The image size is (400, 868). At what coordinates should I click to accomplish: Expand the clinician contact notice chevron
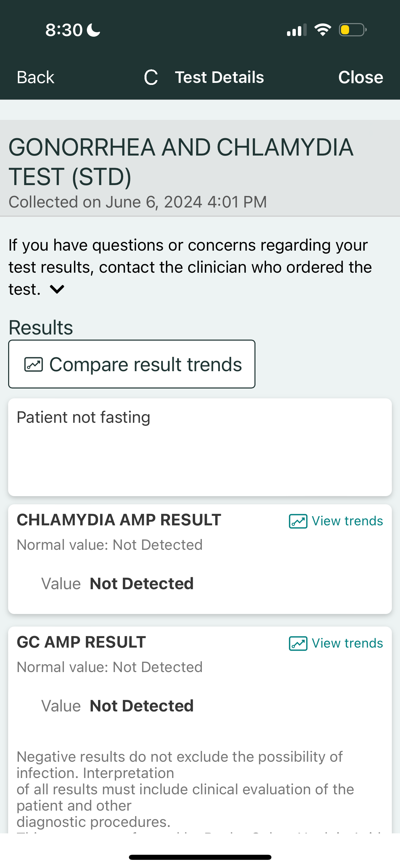tap(57, 290)
